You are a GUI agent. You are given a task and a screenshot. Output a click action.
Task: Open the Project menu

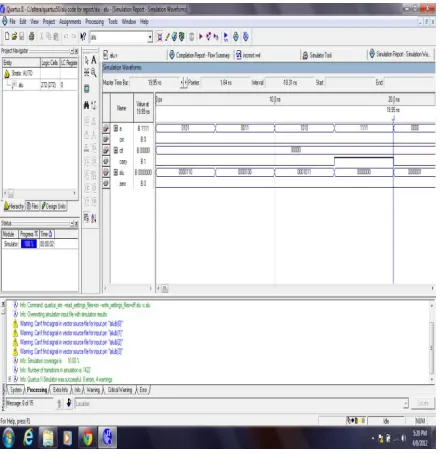pos(49,22)
